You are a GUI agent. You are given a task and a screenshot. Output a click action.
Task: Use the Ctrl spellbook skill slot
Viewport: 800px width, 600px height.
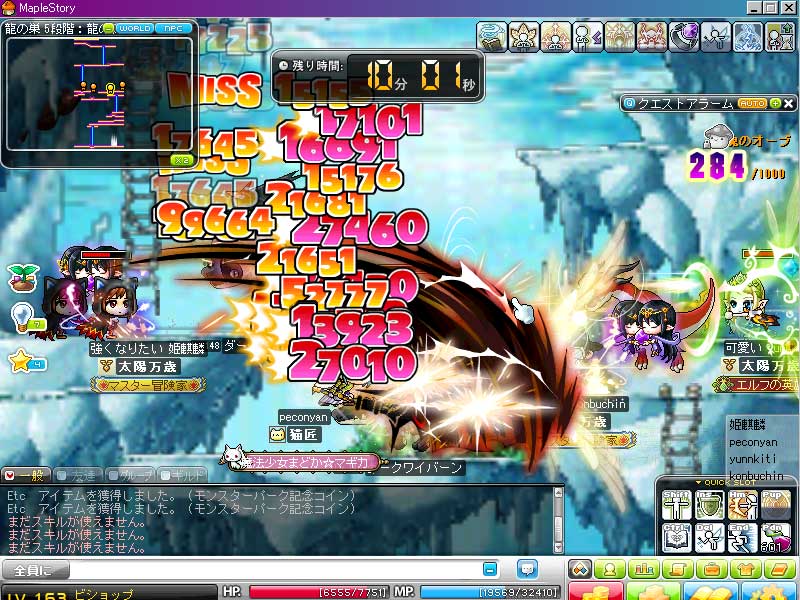tap(677, 538)
